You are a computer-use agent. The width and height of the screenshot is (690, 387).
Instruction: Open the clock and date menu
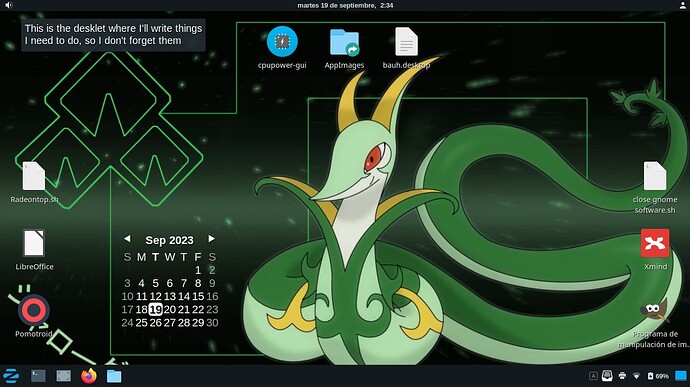click(345, 5)
